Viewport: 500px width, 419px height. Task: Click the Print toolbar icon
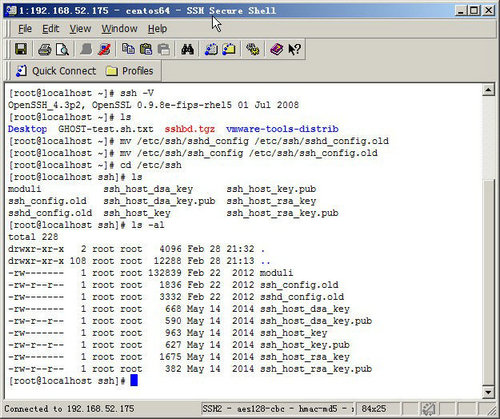coord(44,49)
